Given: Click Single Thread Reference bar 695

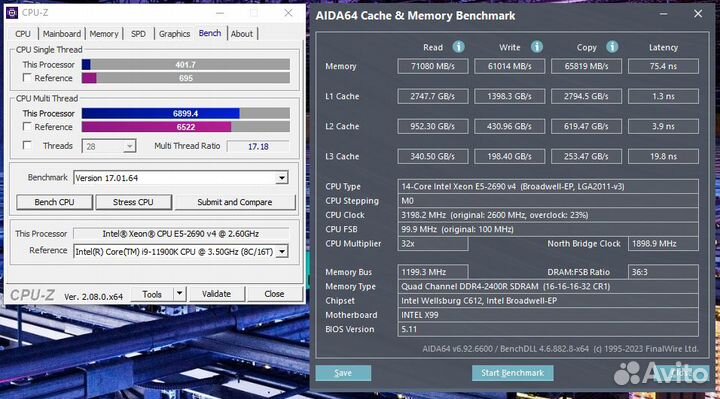Looking at the screenshot, I should pyautogui.click(x=186, y=78).
